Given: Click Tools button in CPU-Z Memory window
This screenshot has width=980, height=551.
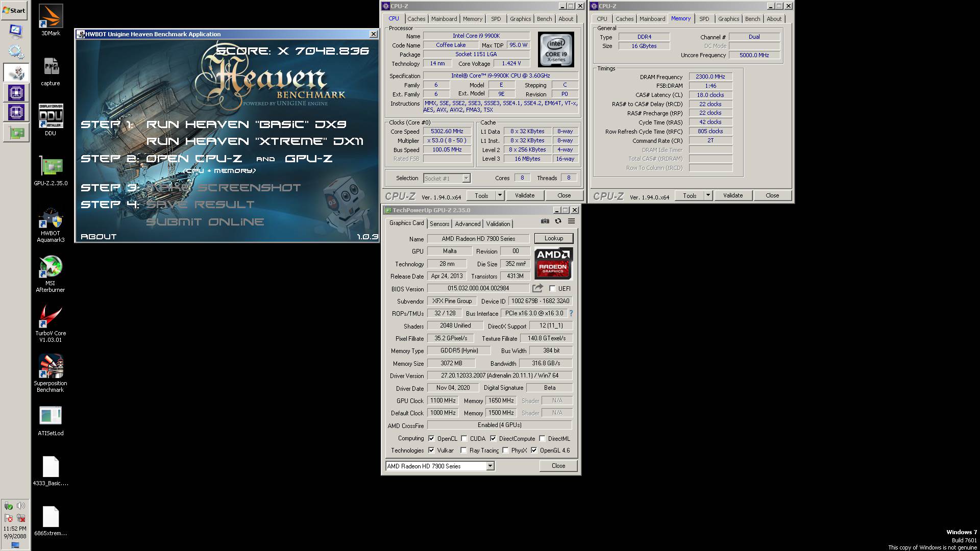Looking at the screenshot, I should point(690,195).
